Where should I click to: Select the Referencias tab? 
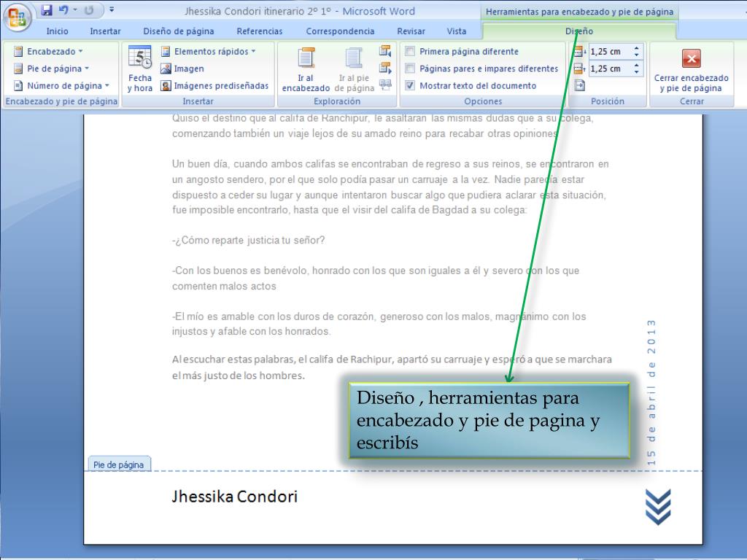pyautogui.click(x=260, y=31)
